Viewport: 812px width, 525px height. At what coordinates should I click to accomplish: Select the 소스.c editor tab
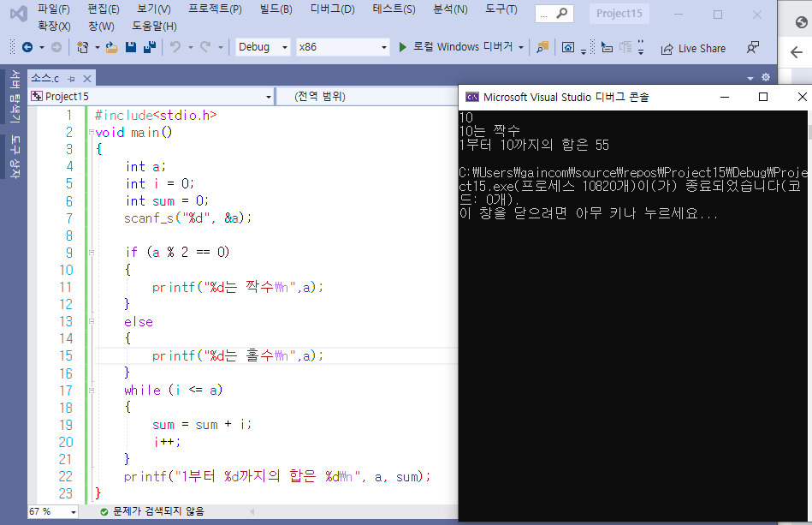point(45,78)
